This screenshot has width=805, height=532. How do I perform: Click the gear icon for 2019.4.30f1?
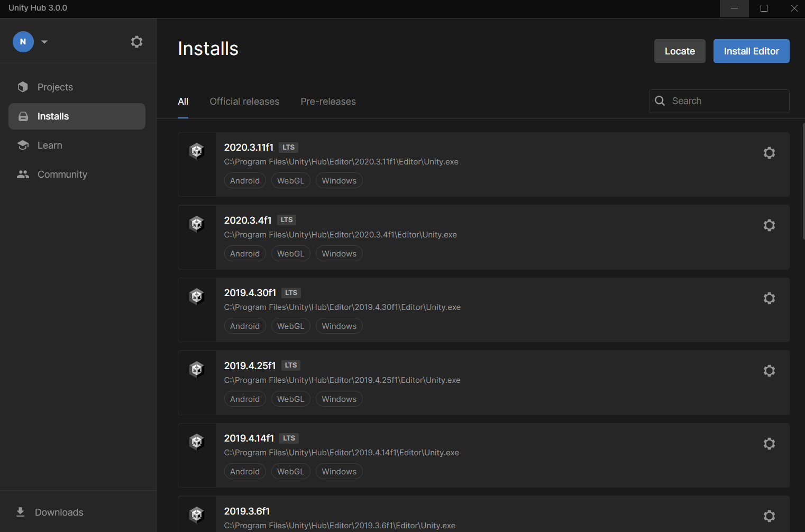[769, 298]
